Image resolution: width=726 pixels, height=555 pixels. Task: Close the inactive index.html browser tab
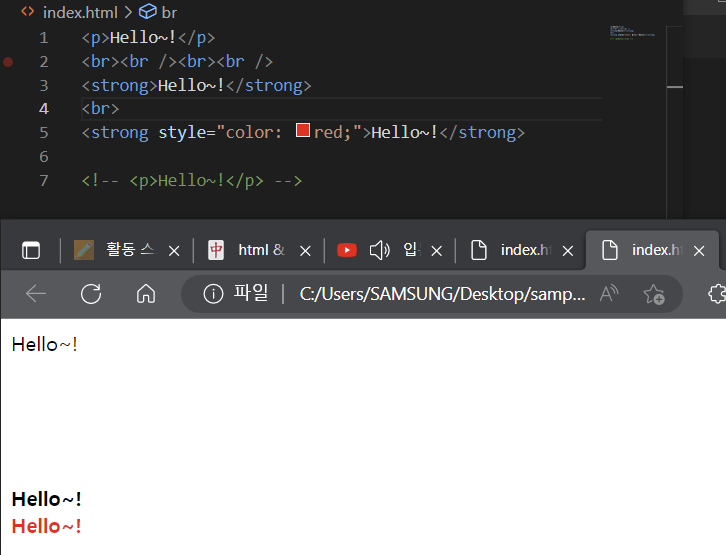click(568, 251)
